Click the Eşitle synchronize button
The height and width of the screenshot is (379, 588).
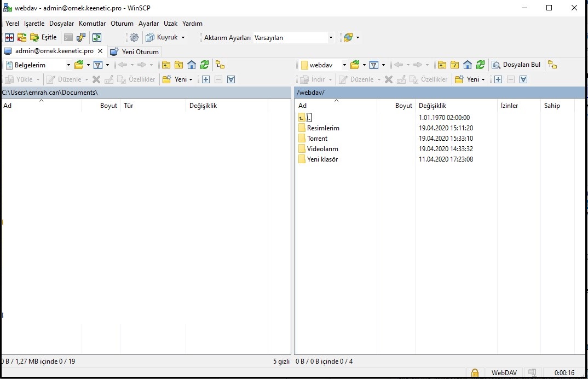pos(44,37)
